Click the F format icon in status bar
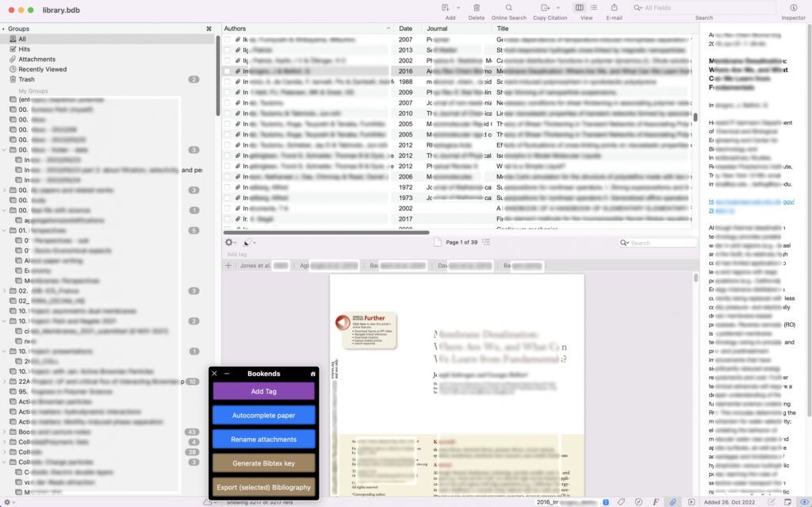The width and height of the screenshot is (812, 507). coord(656,501)
